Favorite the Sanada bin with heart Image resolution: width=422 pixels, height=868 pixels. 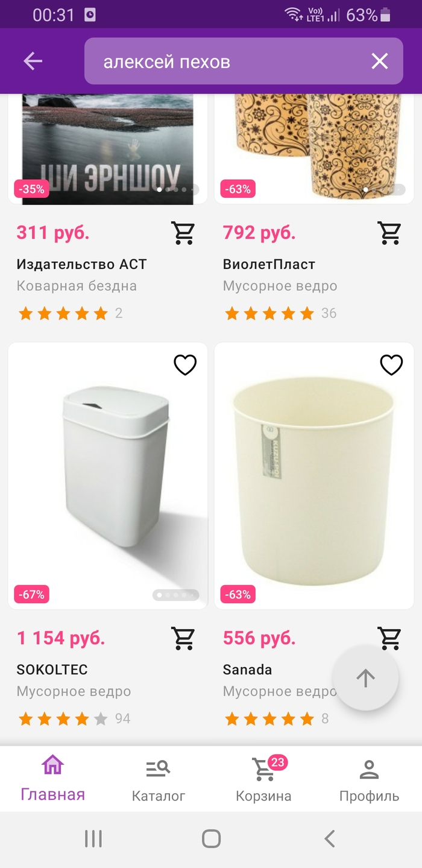391,365
